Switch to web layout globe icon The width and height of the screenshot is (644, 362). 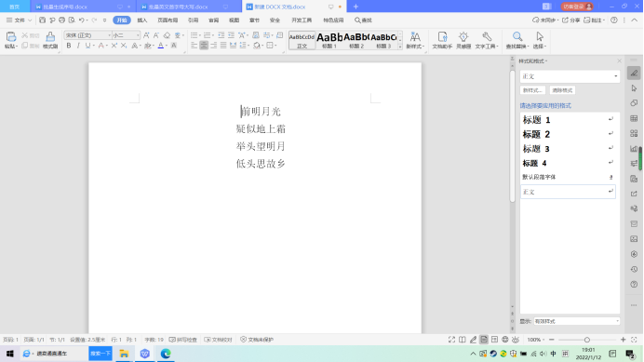point(504,340)
